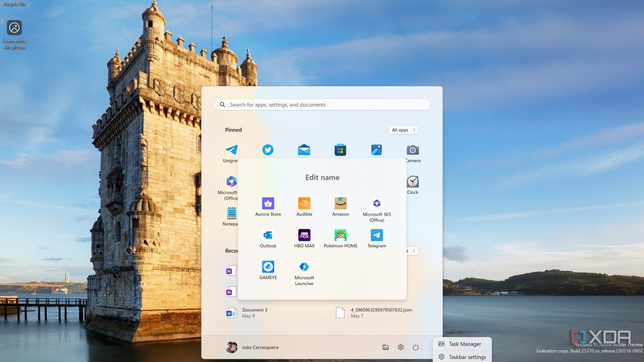Open the pinned Twitter app

click(268, 150)
